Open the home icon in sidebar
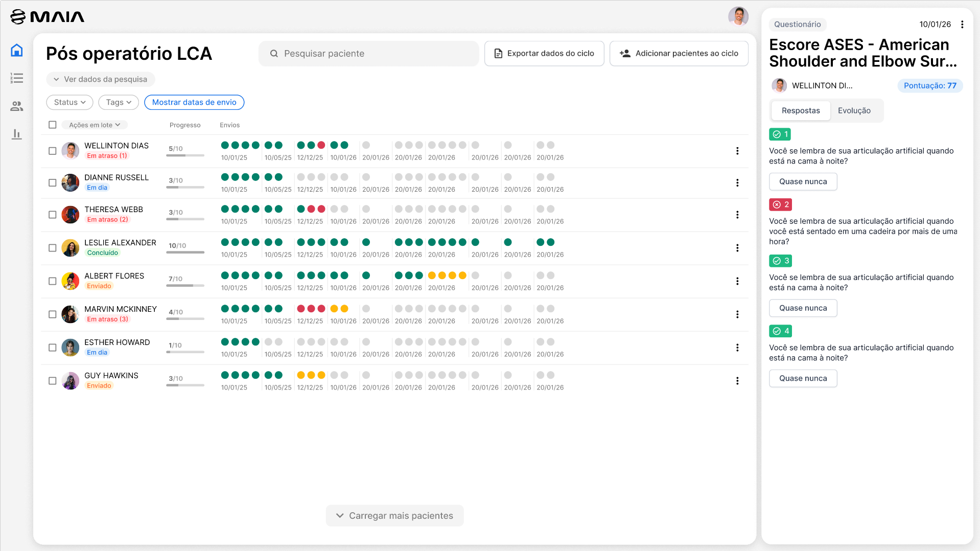The width and height of the screenshot is (980, 551). coord(17,50)
